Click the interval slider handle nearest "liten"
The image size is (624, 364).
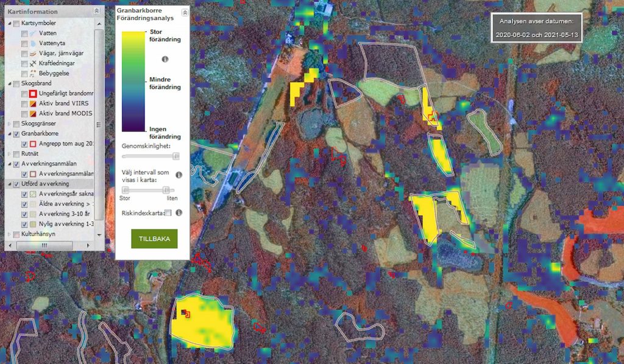coord(166,190)
